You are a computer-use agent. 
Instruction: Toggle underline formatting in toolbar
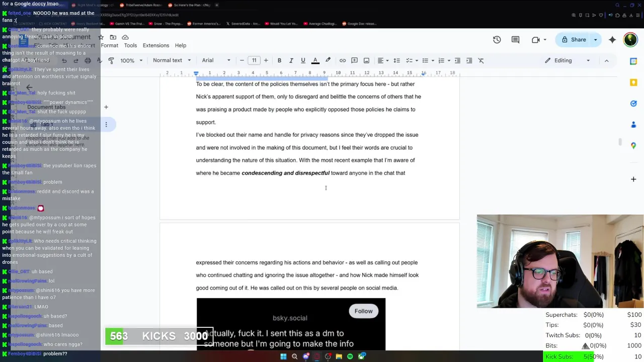pos(303,60)
